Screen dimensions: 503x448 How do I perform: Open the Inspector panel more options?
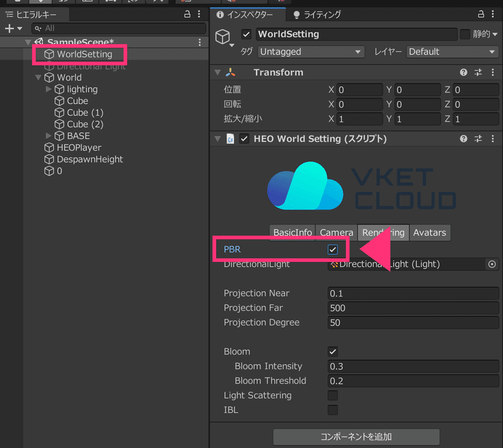pos(493,14)
